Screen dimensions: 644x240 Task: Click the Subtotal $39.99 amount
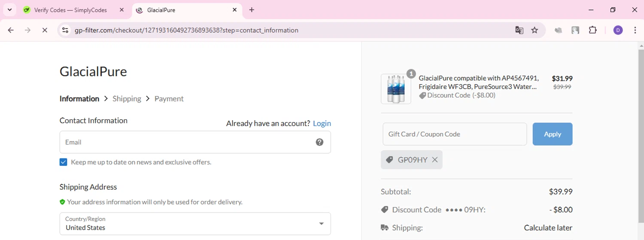[561, 191]
